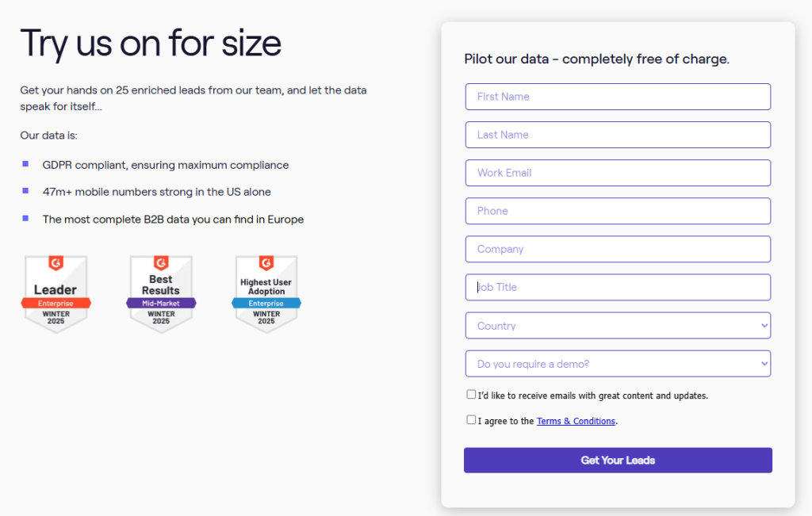Open the Country dropdown
This screenshot has height=516, width=812.
pos(618,326)
